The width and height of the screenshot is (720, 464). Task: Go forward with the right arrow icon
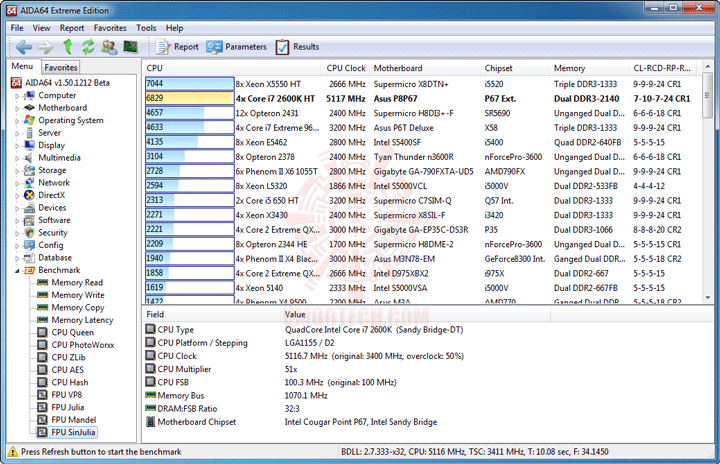45,47
